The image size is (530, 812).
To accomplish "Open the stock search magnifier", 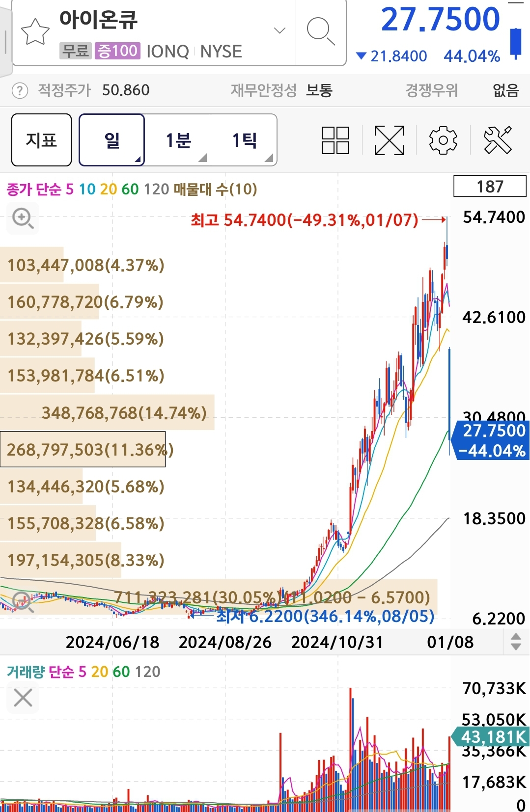I will (321, 31).
